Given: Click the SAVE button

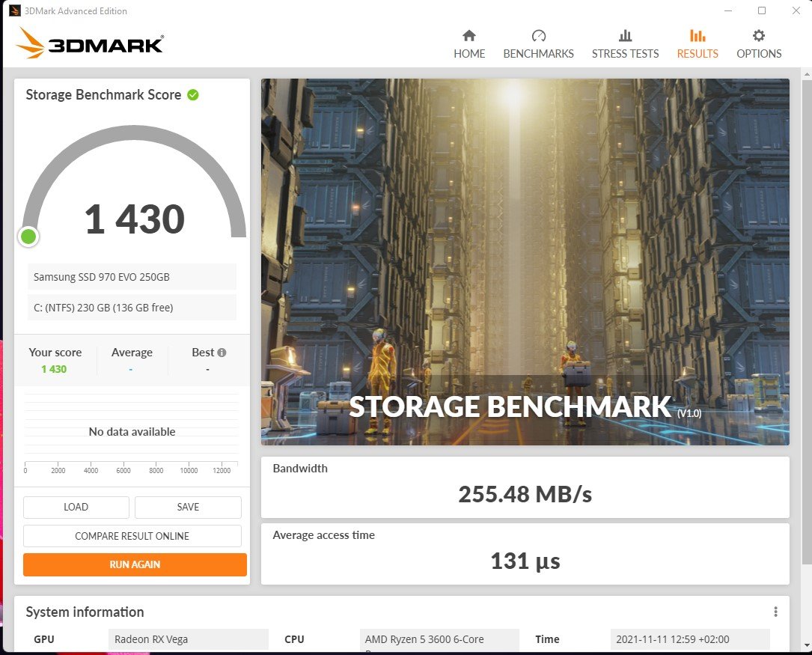Looking at the screenshot, I should point(188,507).
